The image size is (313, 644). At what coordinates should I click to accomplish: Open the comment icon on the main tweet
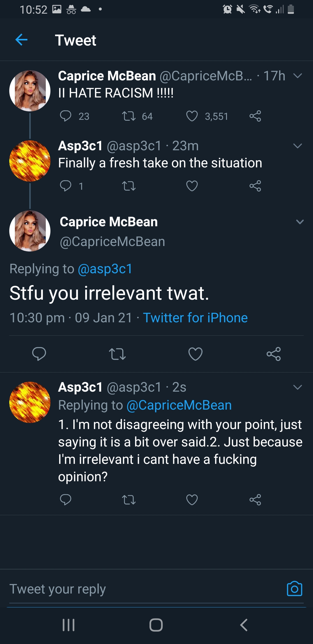pos(39,354)
